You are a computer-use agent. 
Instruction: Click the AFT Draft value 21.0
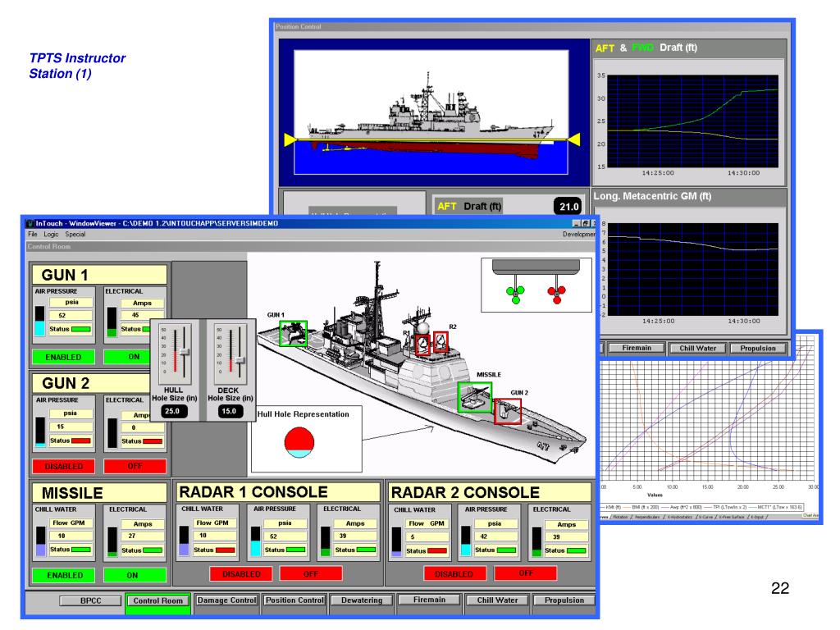click(x=568, y=206)
